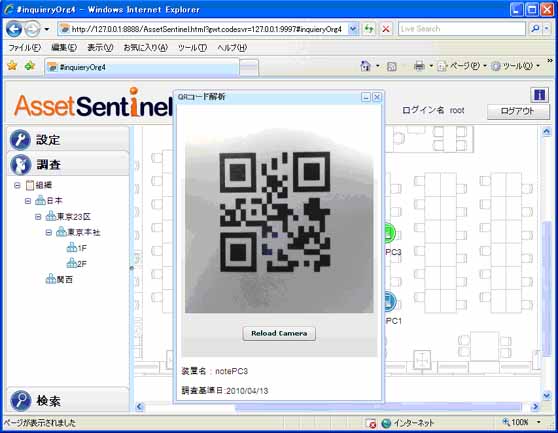The image size is (558, 433).
Task: Open the search provider dropdown arrow
Action: coord(547,29)
